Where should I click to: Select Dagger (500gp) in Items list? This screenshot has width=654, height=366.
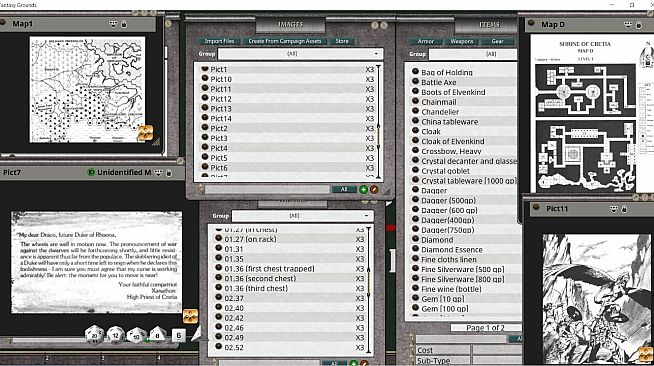coord(448,201)
